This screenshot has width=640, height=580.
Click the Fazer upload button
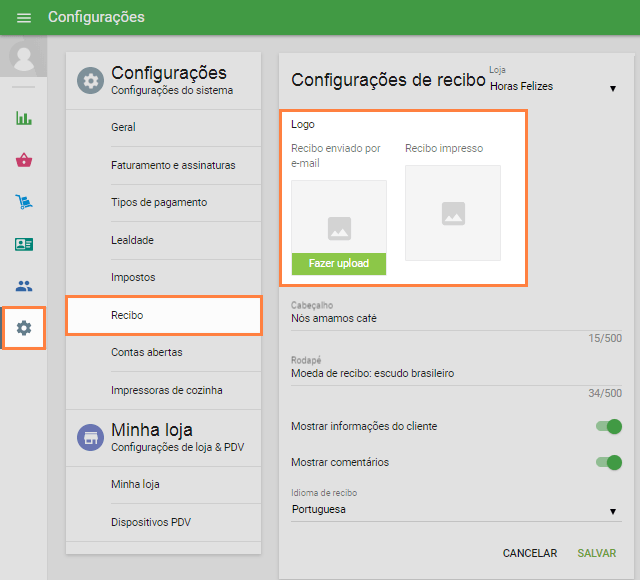coord(339,264)
